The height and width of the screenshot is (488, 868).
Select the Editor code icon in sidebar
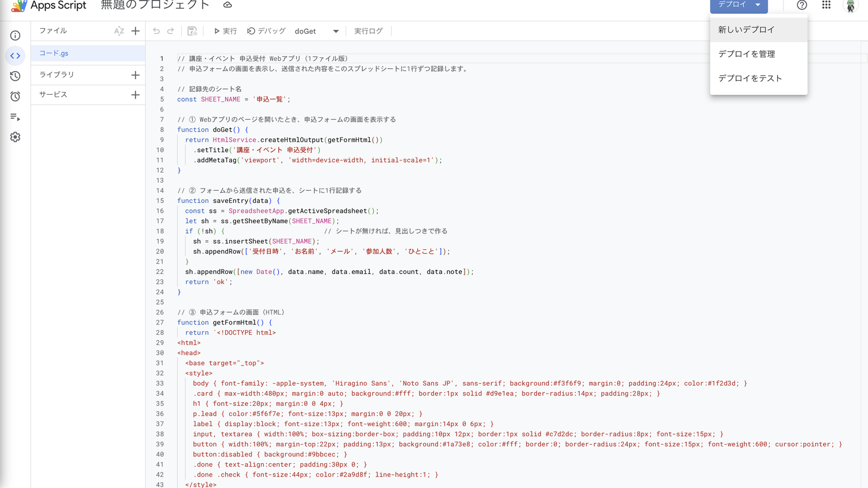(x=15, y=56)
